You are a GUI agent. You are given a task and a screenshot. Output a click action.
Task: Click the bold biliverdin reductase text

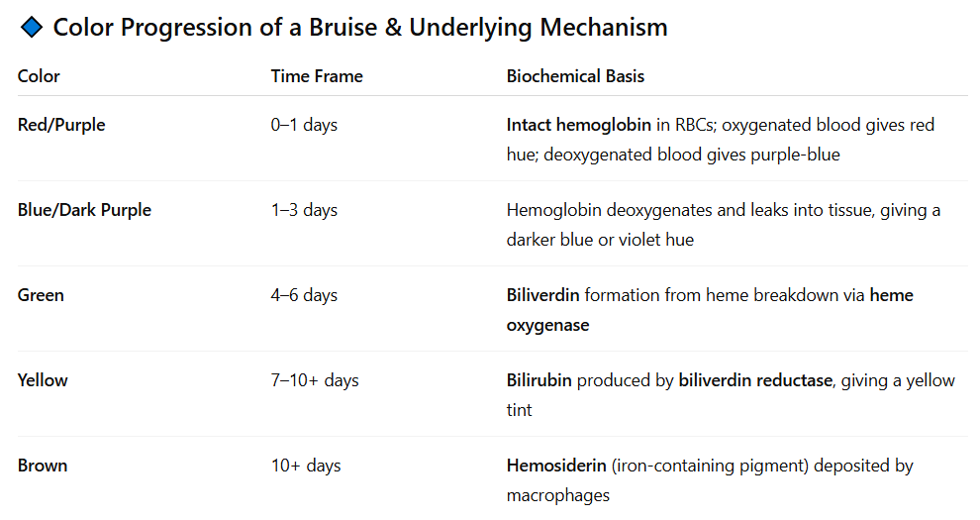click(755, 380)
